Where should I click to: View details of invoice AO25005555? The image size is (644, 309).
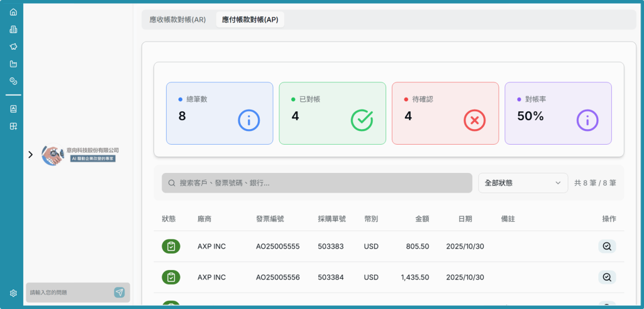click(606, 247)
